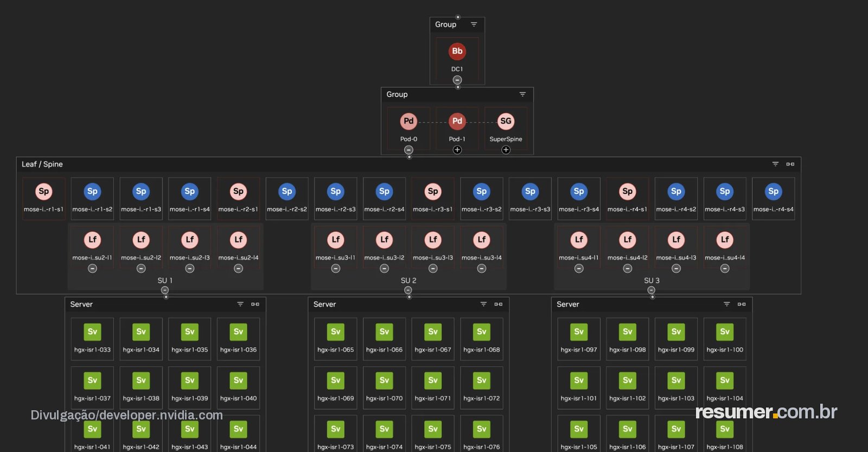Collapse the SU 3 group

click(651, 290)
